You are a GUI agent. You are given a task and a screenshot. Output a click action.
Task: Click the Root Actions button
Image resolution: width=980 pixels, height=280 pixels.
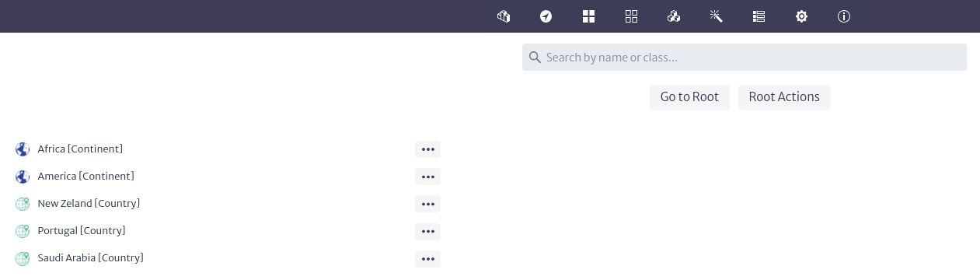pyautogui.click(x=784, y=97)
